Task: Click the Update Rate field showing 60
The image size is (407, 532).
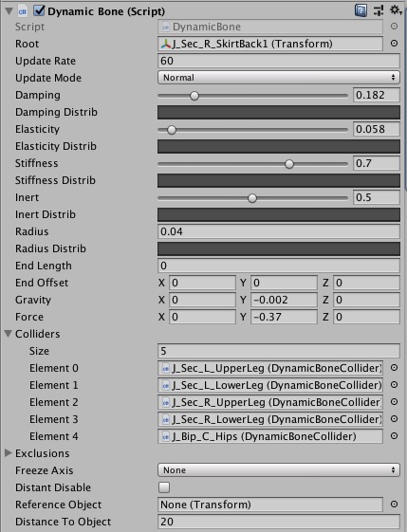Action: coord(279,61)
